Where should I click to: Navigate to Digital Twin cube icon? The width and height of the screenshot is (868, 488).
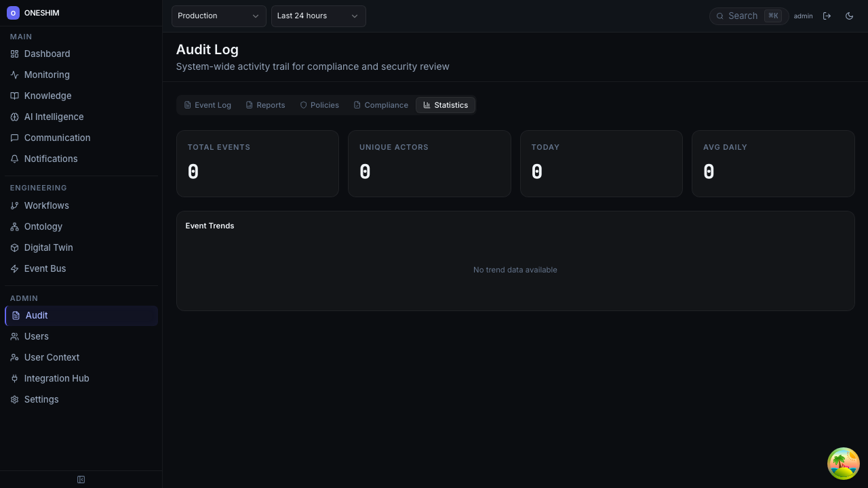tap(14, 247)
